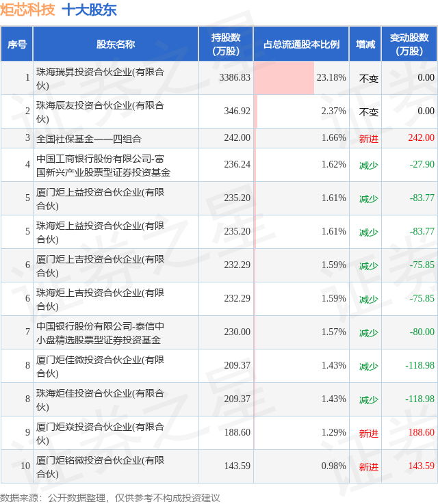The image size is (438, 504).
Task: Select the 序号 column header
Action: tap(16, 44)
